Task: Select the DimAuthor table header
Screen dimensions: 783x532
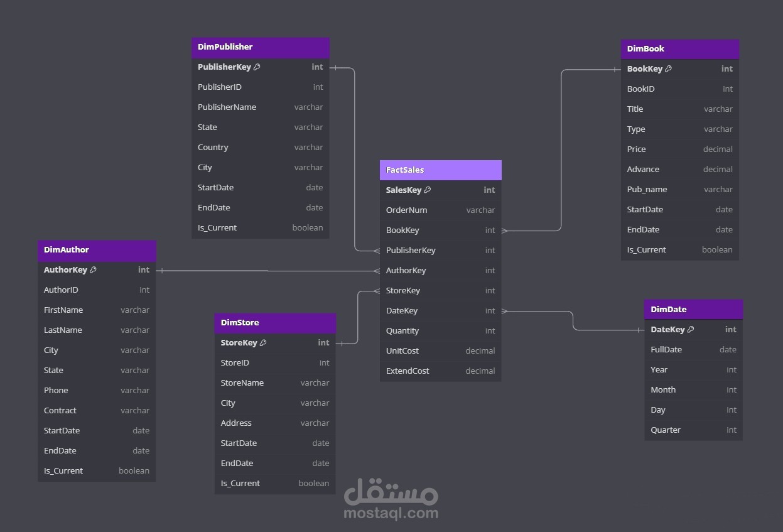Action: point(97,250)
